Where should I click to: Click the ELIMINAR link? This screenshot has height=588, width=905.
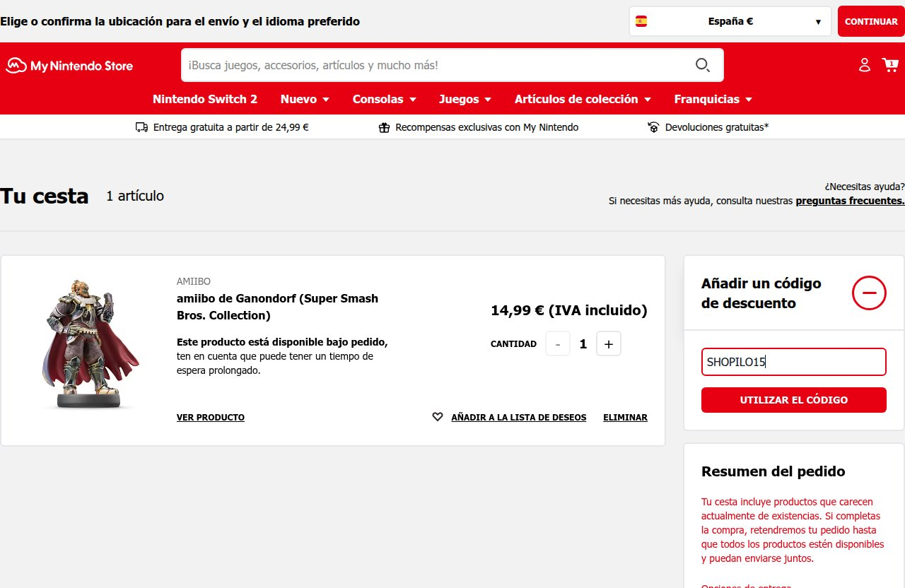click(625, 418)
